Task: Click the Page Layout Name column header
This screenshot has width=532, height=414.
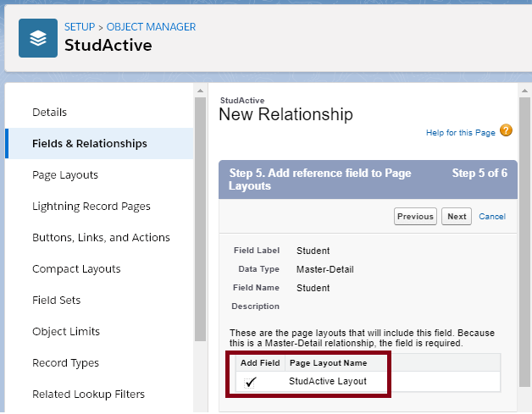Action: click(x=329, y=363)
